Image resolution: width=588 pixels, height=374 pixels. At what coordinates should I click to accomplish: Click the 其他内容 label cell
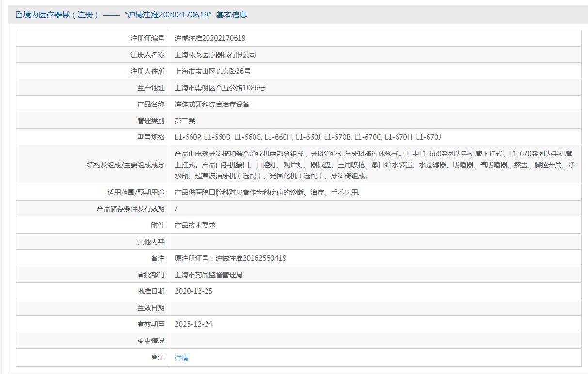(93, 242)
